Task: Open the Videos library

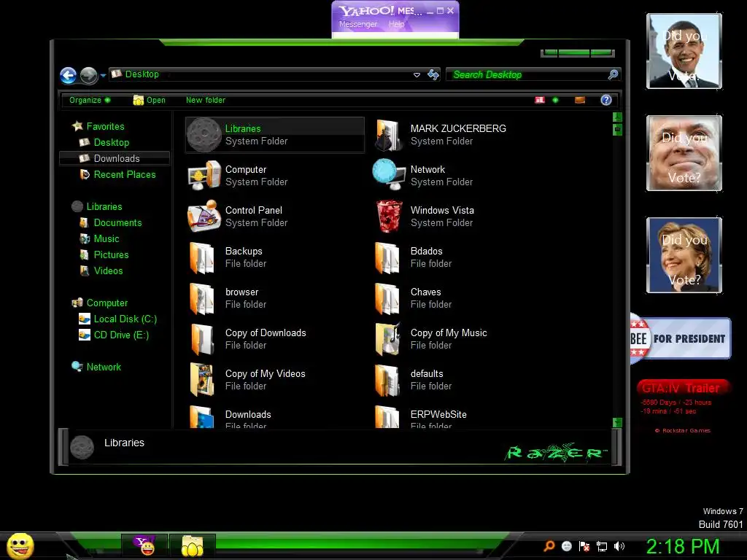Action: 101,271
